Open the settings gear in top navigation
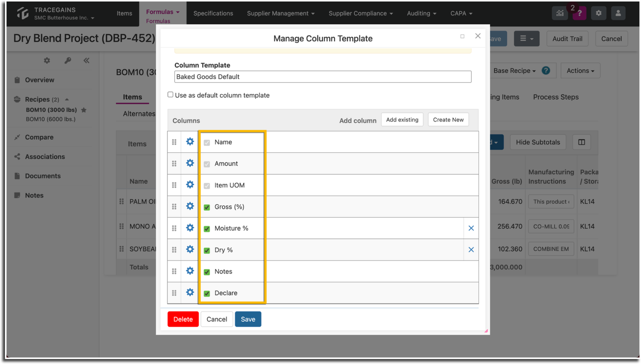This screenshot has width=641, height=364. click(x=598, y=13)
